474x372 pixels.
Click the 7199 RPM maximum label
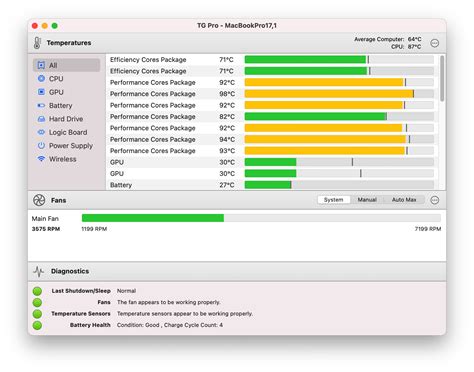click(428, 229)
